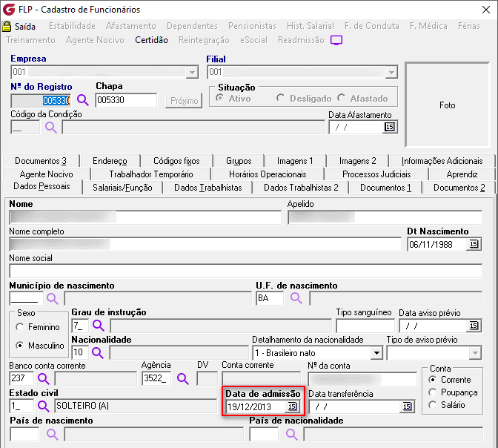
Task: Open calendar picker for Data de admissão
Action: [292, 406]
